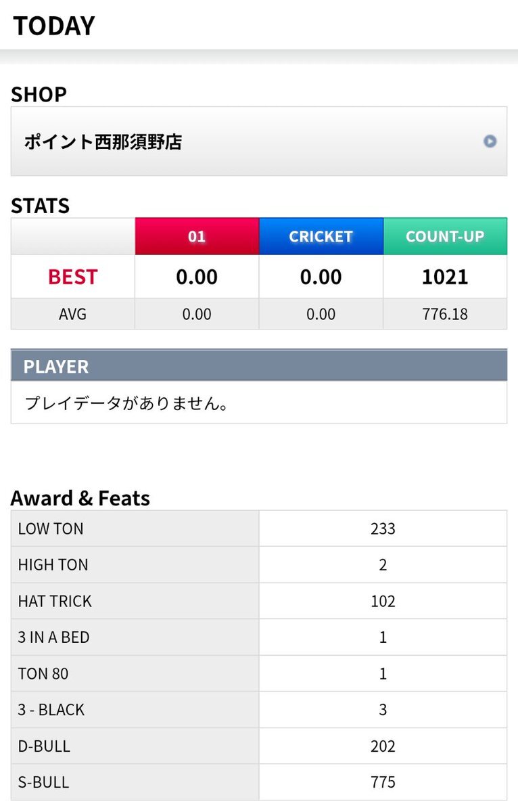
Task: Click the S-BULL count 775
Action: 383,782
